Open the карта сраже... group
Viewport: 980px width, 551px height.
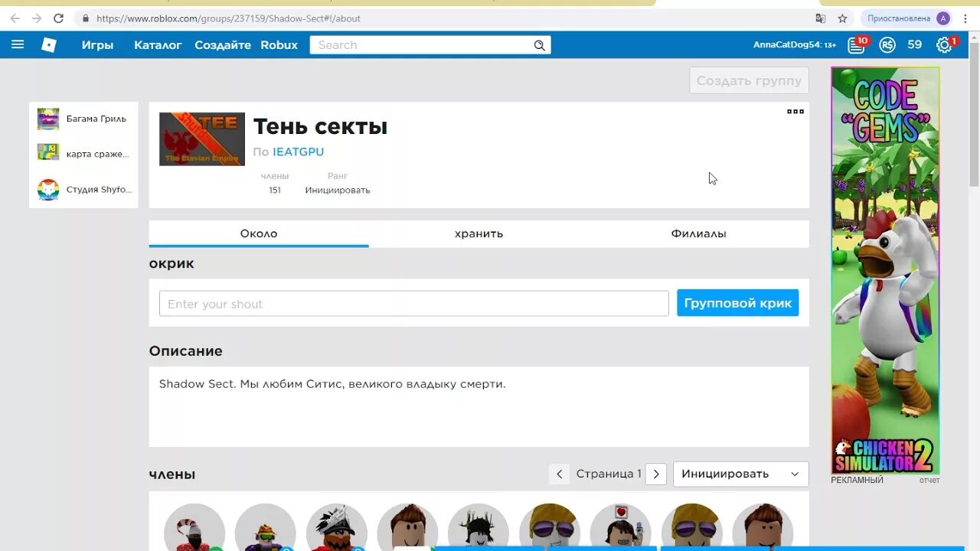(83, 154)
